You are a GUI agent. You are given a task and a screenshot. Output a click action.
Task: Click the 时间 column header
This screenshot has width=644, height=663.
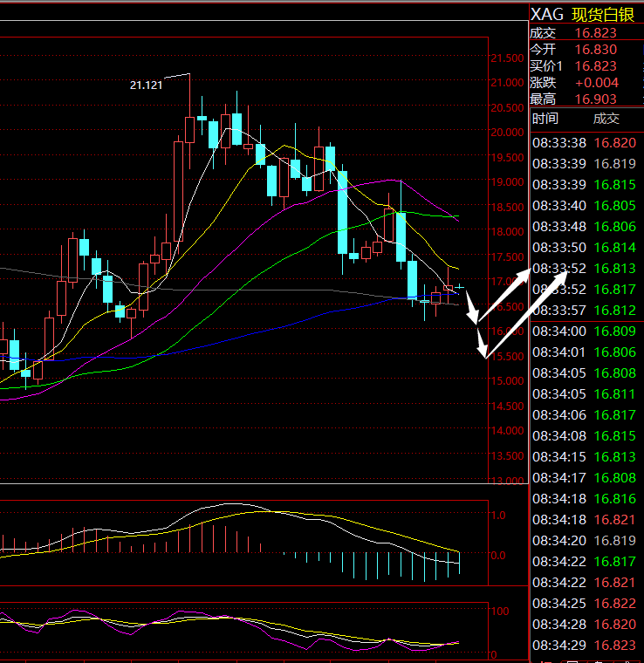545,119
